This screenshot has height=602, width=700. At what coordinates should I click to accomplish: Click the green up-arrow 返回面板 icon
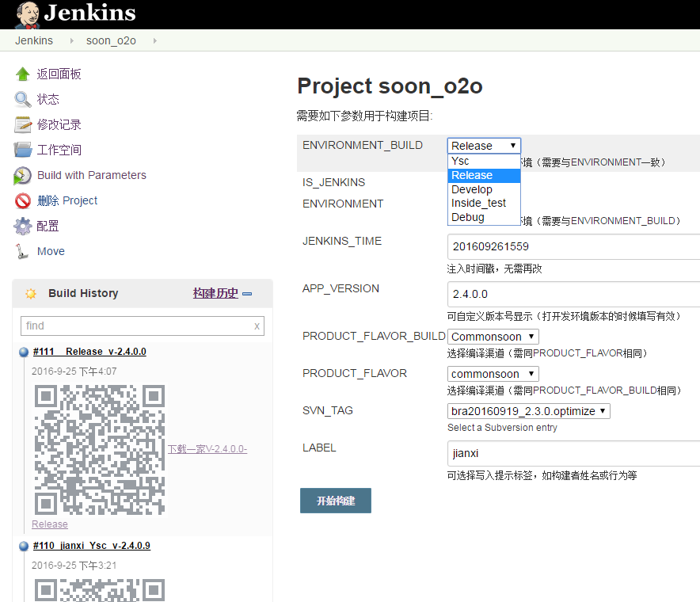point(22,74)
